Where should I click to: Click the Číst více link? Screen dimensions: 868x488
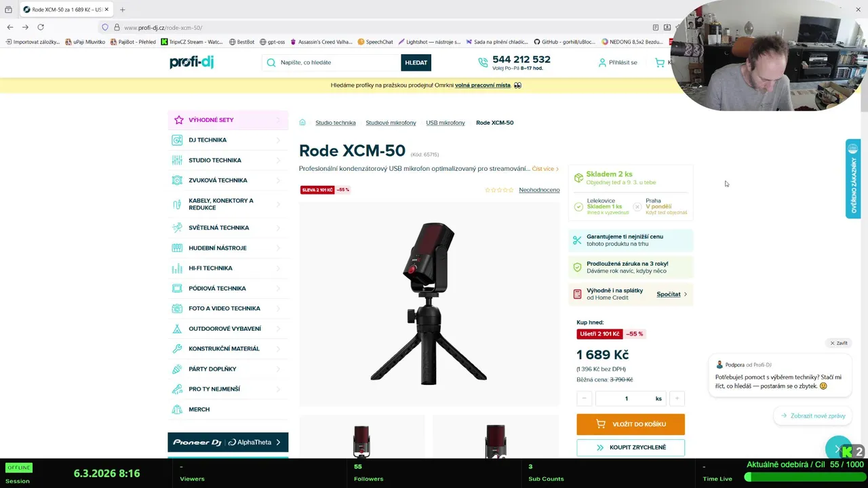point(545,169)
